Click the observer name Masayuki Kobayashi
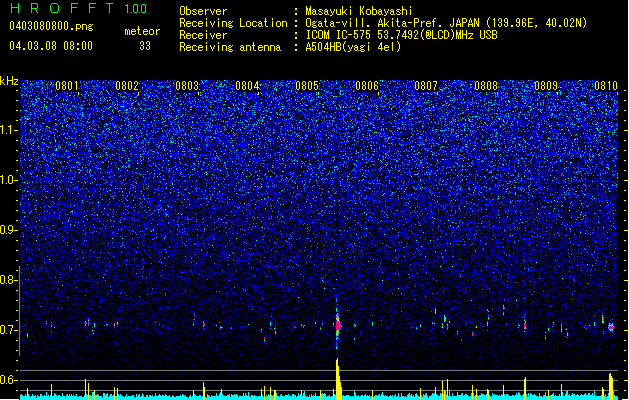629x400 pixels. tap(359, 11)
